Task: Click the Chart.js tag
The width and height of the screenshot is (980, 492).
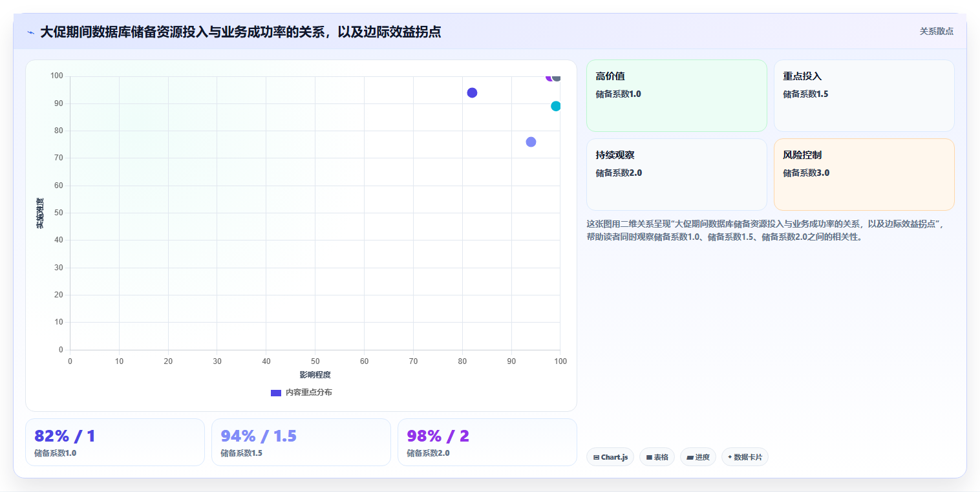Action: [610, 457]
